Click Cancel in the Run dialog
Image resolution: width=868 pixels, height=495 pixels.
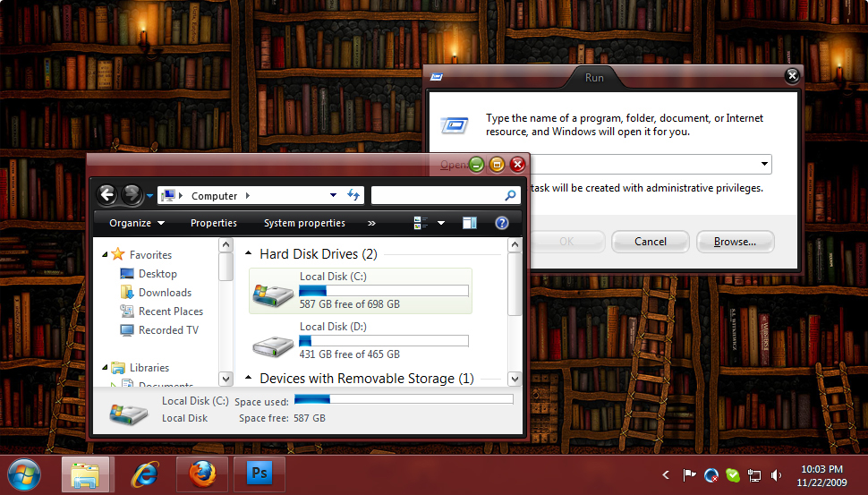tap(651, 241)
